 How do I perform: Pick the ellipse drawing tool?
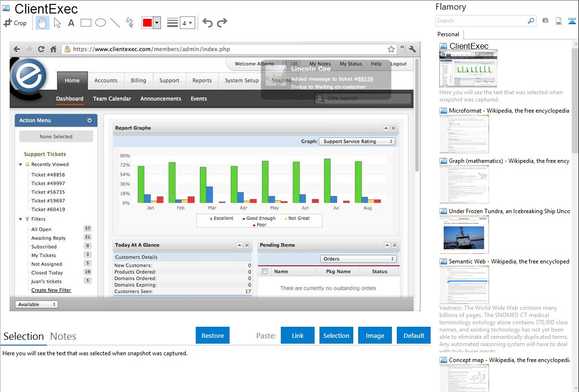pyautogui.click(x=101, y=23)
